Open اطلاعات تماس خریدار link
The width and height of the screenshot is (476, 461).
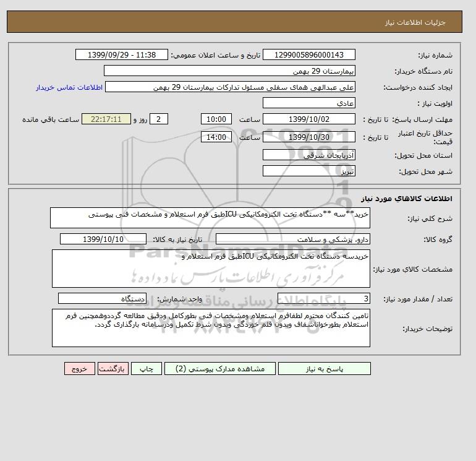click(69, 87)
